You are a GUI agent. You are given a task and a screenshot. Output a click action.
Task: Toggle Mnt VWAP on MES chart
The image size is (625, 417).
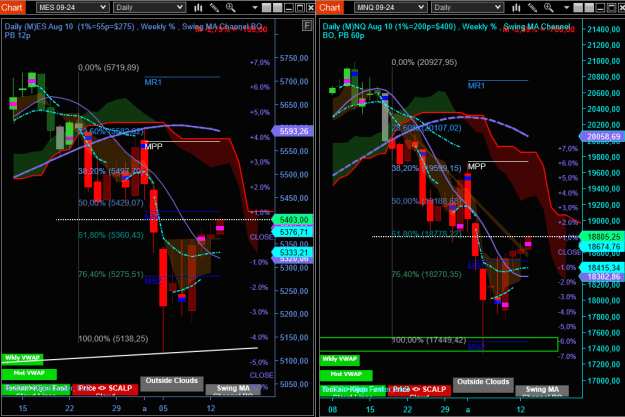point(29,374)
